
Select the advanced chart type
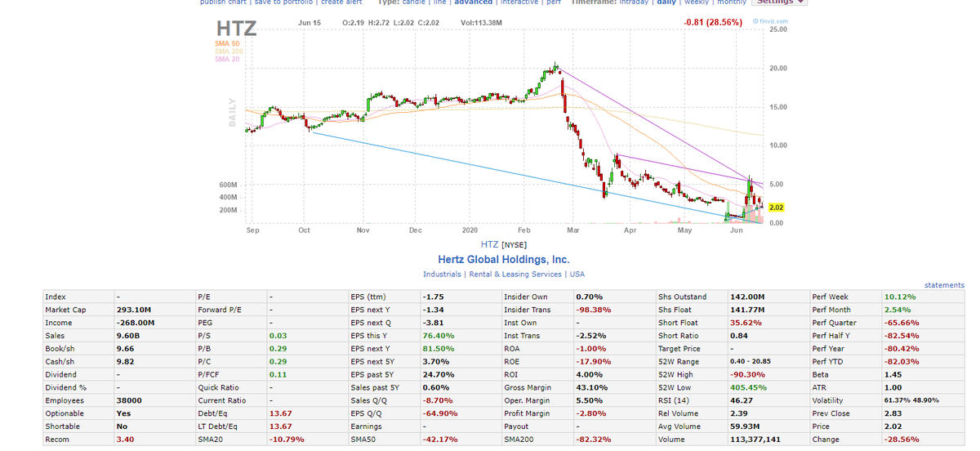coord(473,2)
